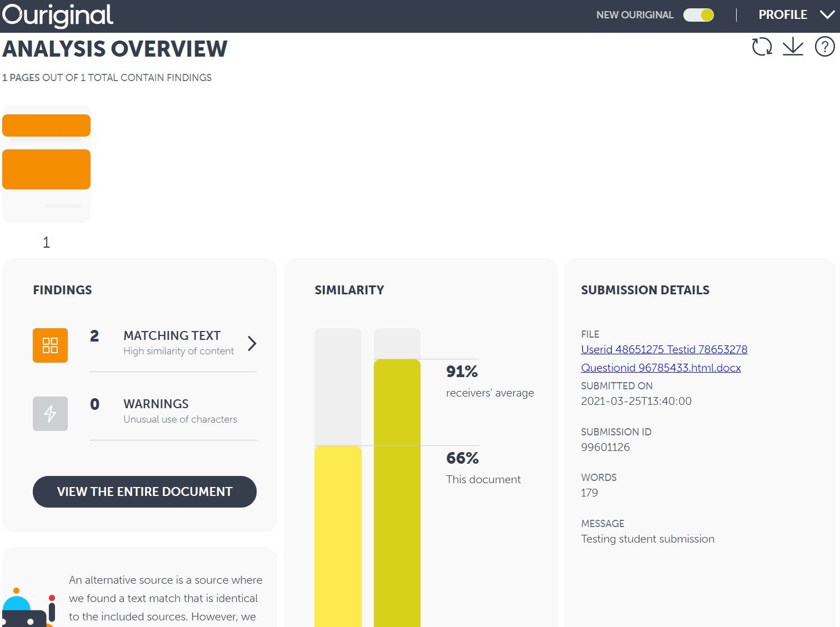This screenshot has width=840, height=627.
Task: Click the large orange highlighted block in thumbnail
Action: (46, 169)
